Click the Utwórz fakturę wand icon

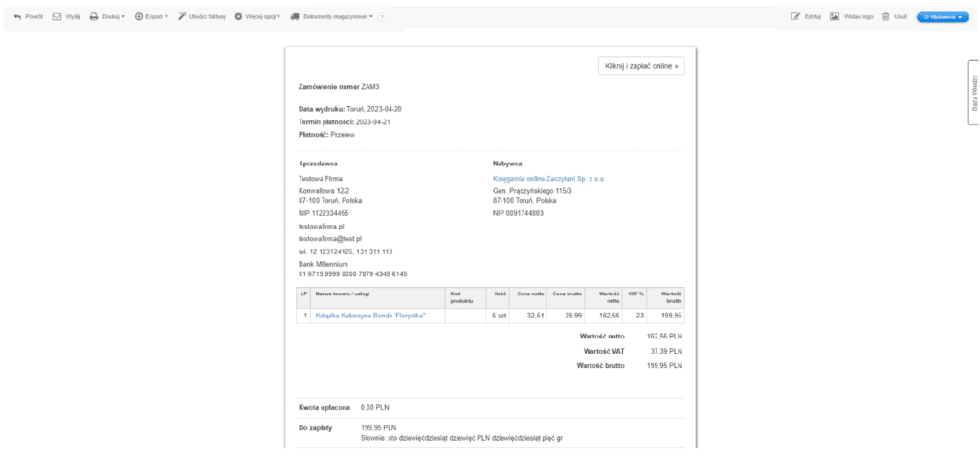tap(182, 17)
